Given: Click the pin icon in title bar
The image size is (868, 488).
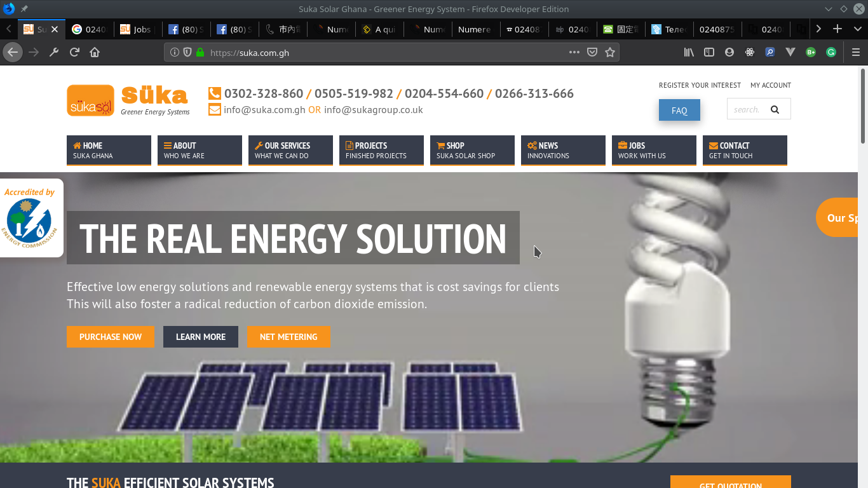Looking at the screenshot, I should tap(24, 9).
